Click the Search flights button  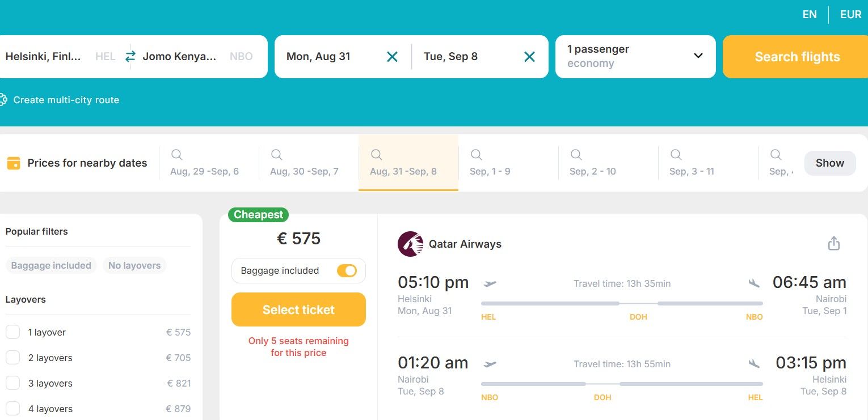(x=797, y=57)
